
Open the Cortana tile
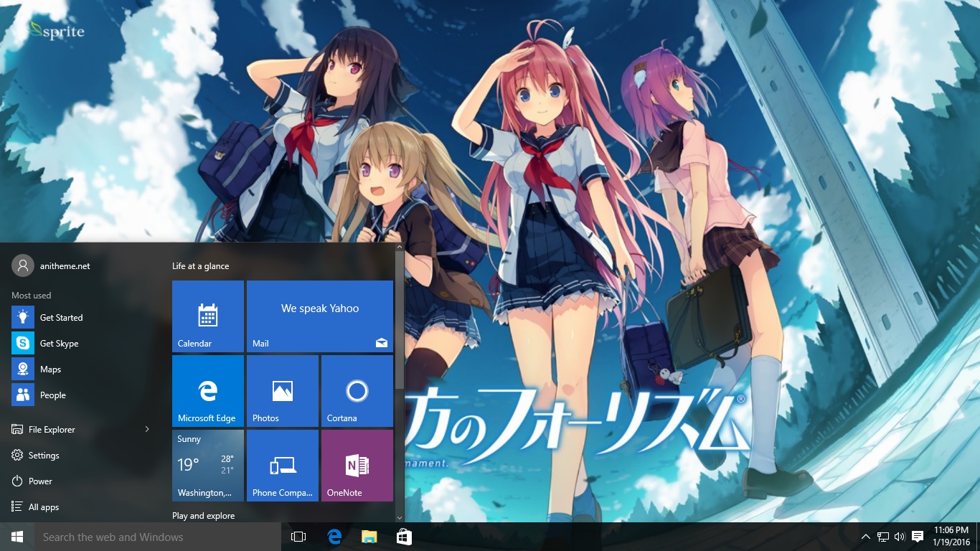tap(357, 391)
